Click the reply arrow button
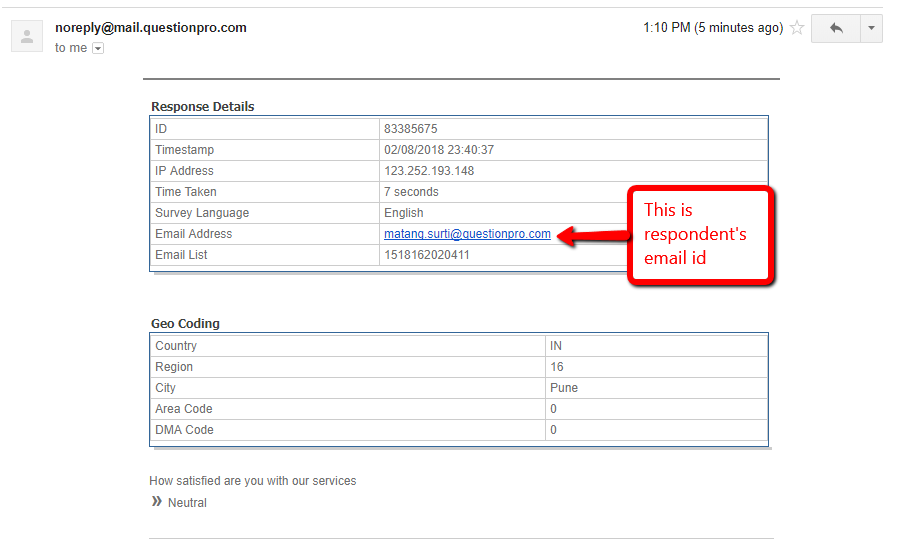 (x=836, y=28)
